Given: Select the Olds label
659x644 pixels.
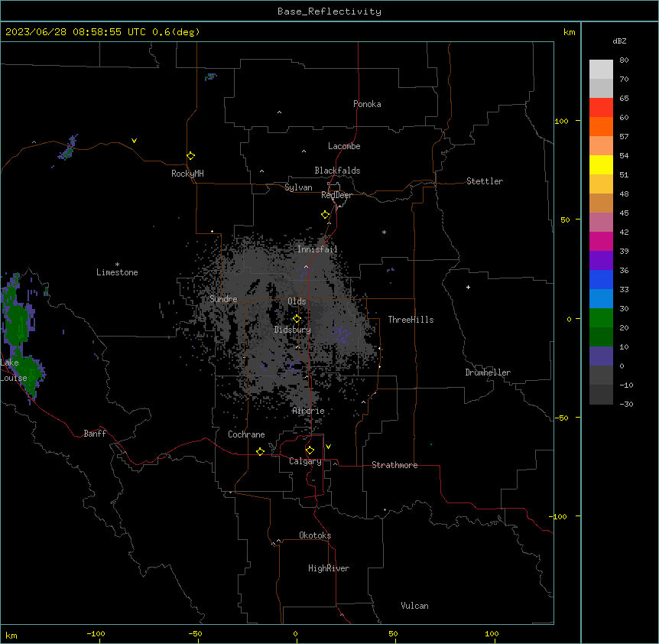Looking at the screenshot, I should click(297, 301).
